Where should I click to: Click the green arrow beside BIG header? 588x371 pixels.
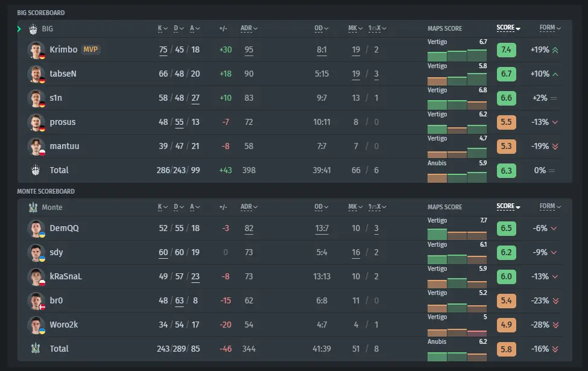[19, 29]
